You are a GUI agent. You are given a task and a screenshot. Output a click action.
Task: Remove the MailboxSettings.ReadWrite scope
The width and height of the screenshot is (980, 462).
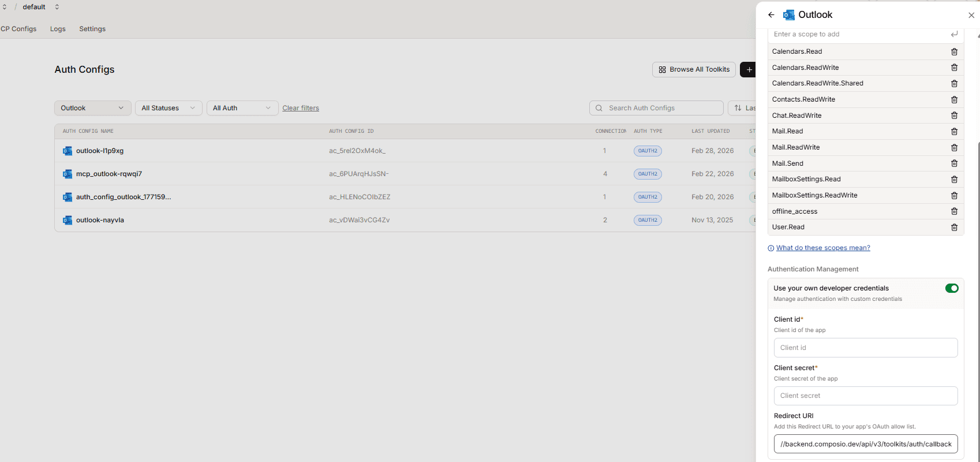tap(954, 196)
